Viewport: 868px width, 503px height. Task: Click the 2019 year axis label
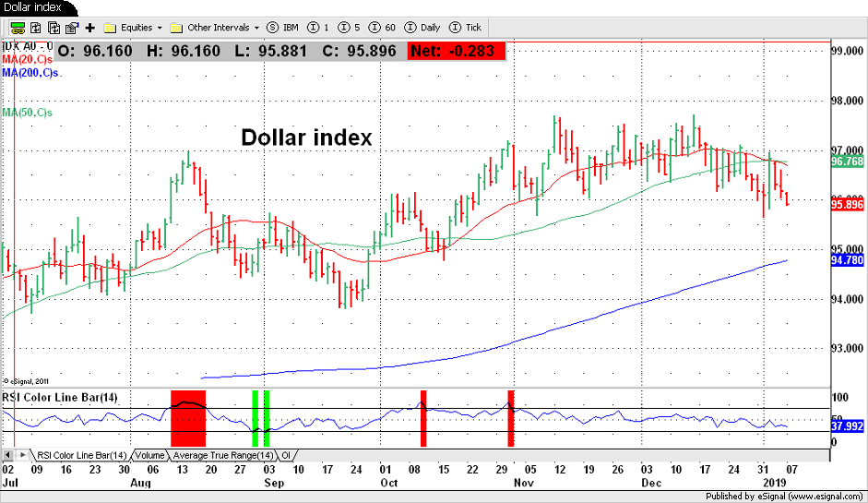775,483
